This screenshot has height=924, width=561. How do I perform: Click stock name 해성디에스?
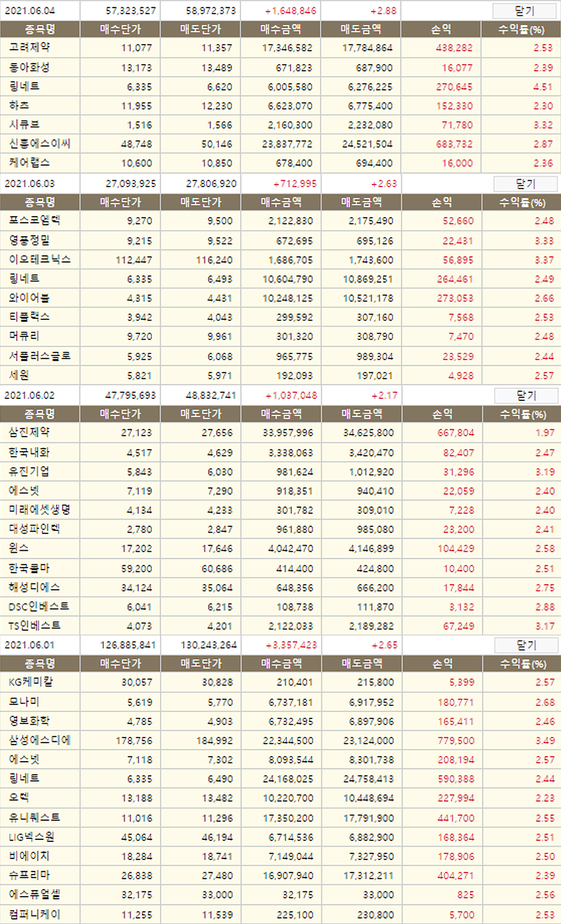coord(35,588)
